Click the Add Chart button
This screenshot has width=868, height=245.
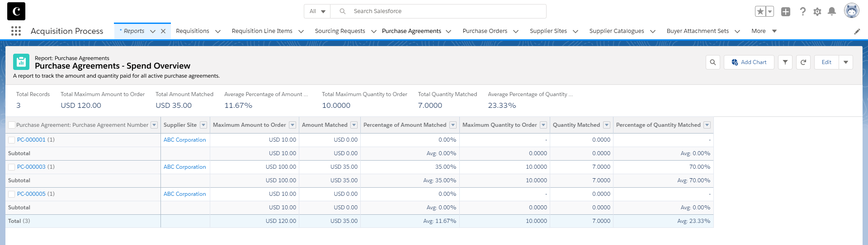tap(749, 62)
